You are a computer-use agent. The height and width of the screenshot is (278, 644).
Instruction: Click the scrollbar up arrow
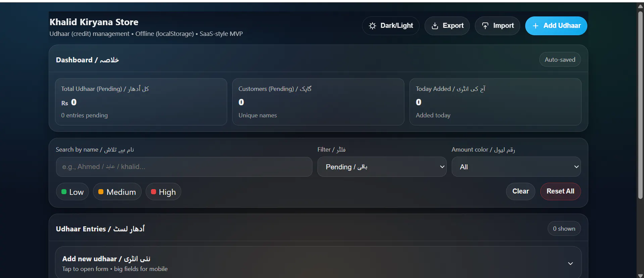coord(640,6)
